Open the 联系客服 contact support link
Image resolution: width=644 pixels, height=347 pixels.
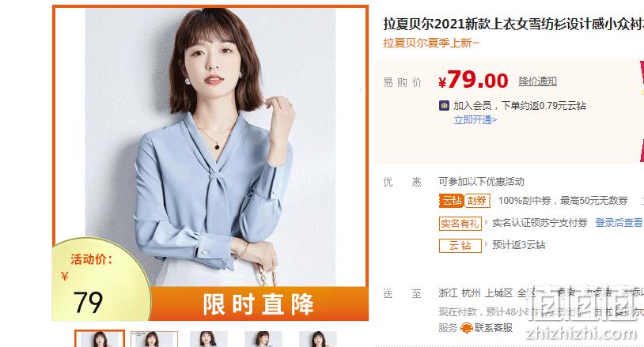[x=493, y=328]
